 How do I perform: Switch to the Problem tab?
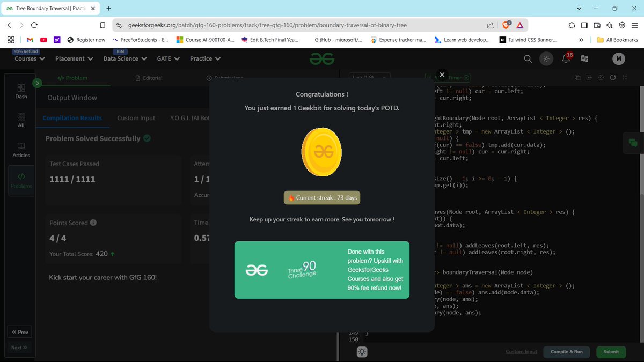coord(72,78)
